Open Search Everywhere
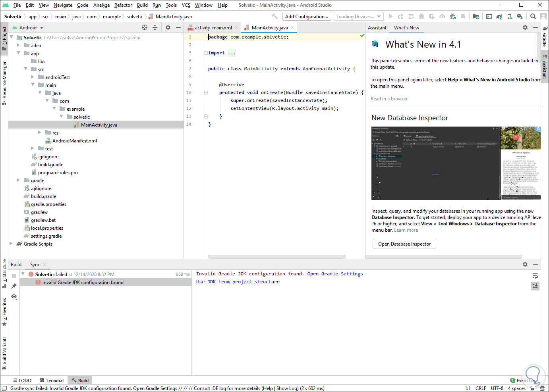This screenshot has width=549, height=392. (533, 16)
